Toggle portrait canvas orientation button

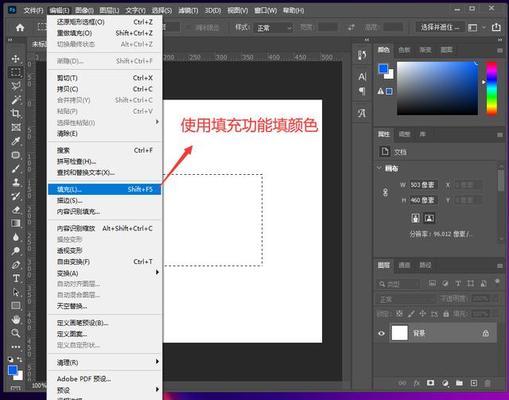(415, 218)
